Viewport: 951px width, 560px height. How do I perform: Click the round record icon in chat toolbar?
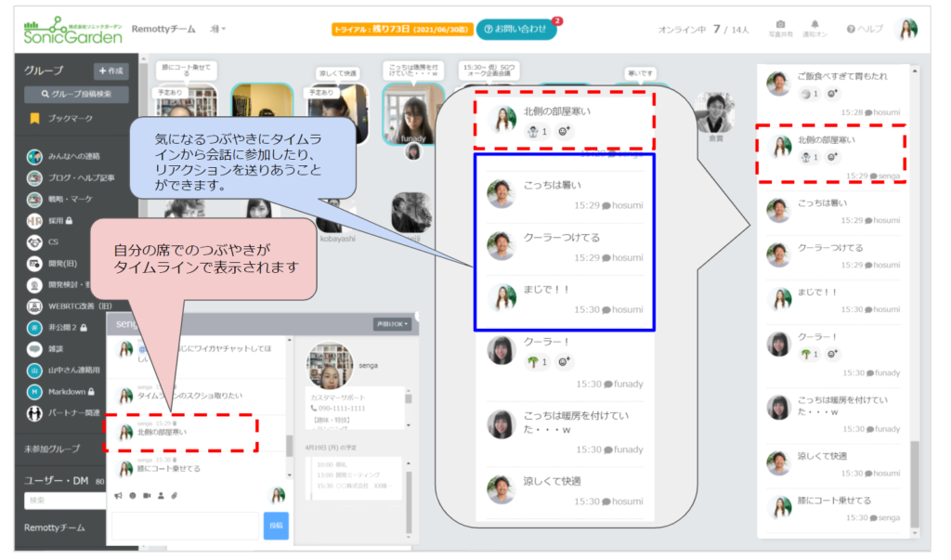pos(132,496)
